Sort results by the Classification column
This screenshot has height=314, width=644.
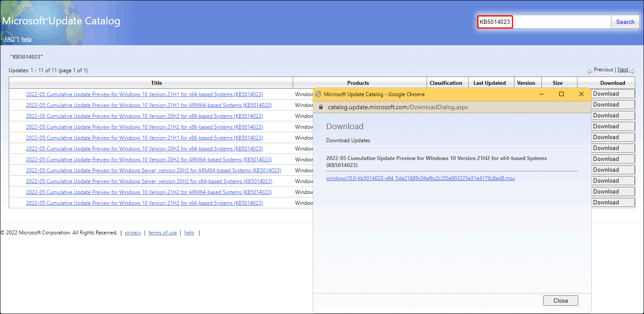pyautogui.click(x=446, y=83)
